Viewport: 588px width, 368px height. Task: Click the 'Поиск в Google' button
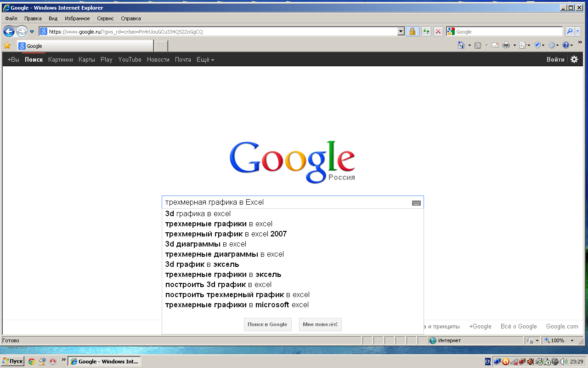[267, 324]
